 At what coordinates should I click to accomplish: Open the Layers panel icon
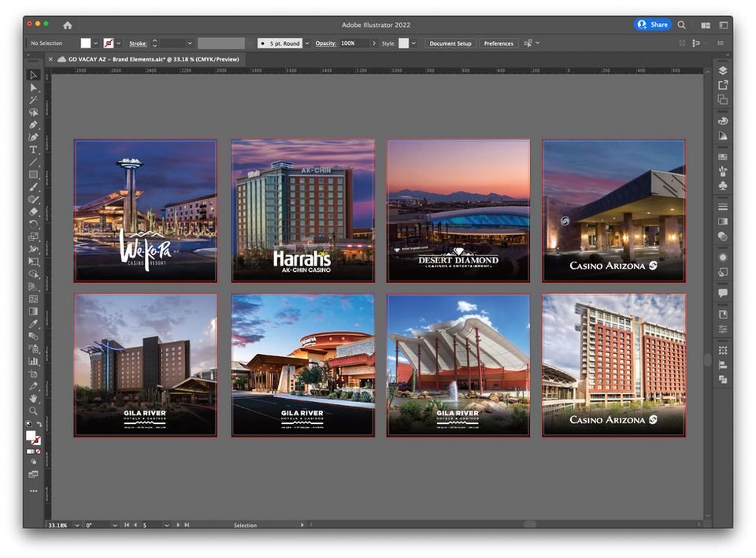click(x=723, y=70)
